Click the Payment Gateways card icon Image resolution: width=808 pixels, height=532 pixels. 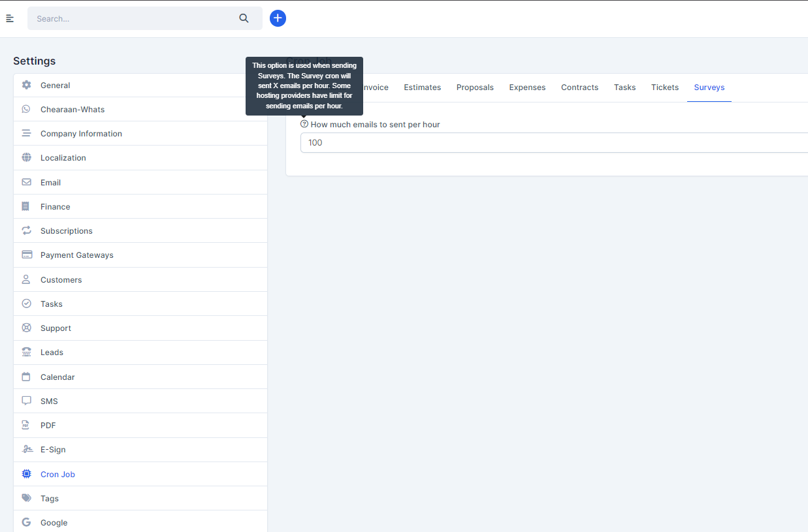click(27, 255)
